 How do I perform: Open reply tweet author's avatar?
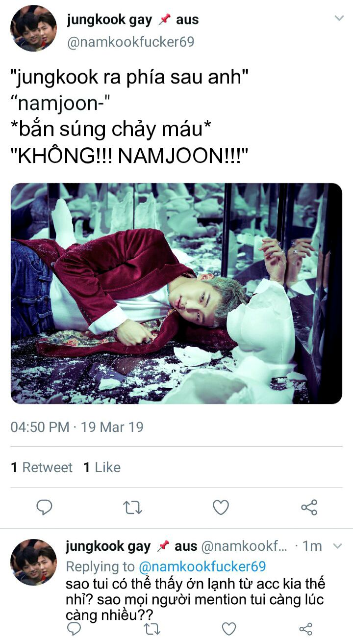(33, 562)
